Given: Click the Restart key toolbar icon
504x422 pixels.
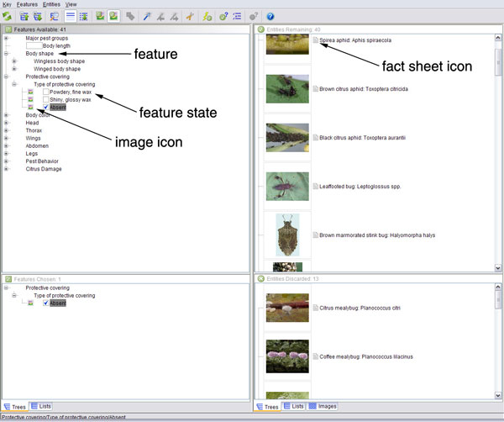Looking at the screenshot, I should click(8, 16).
